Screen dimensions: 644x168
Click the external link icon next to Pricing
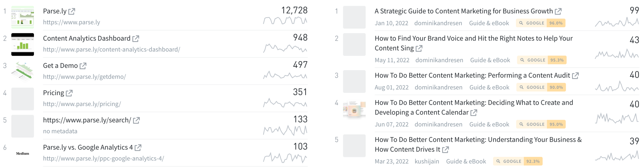(x=69, y=93)
